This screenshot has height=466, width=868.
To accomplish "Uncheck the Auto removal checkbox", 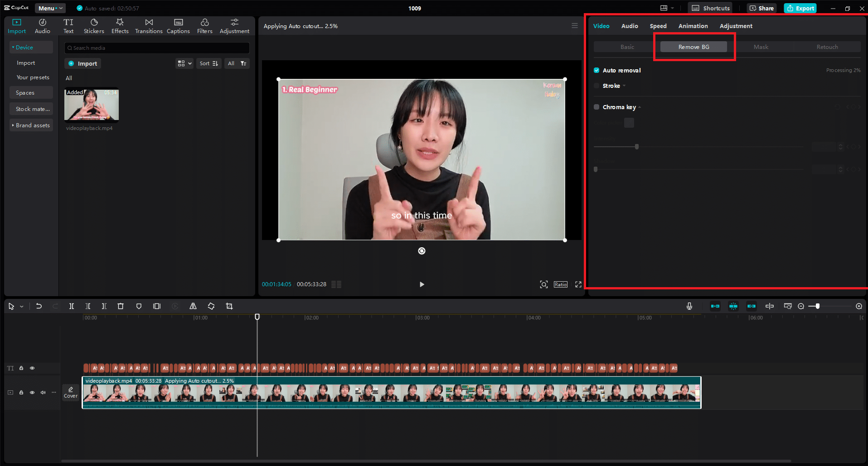I will 596,70.
